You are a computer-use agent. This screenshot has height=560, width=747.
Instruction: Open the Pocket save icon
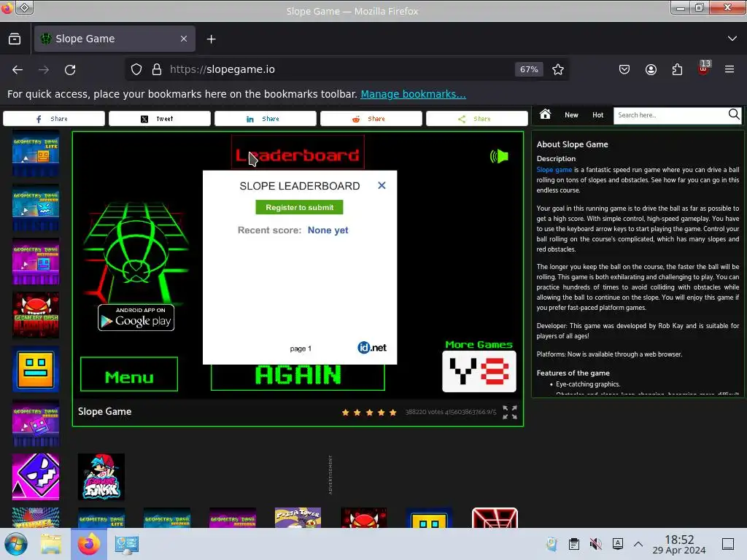624,69
